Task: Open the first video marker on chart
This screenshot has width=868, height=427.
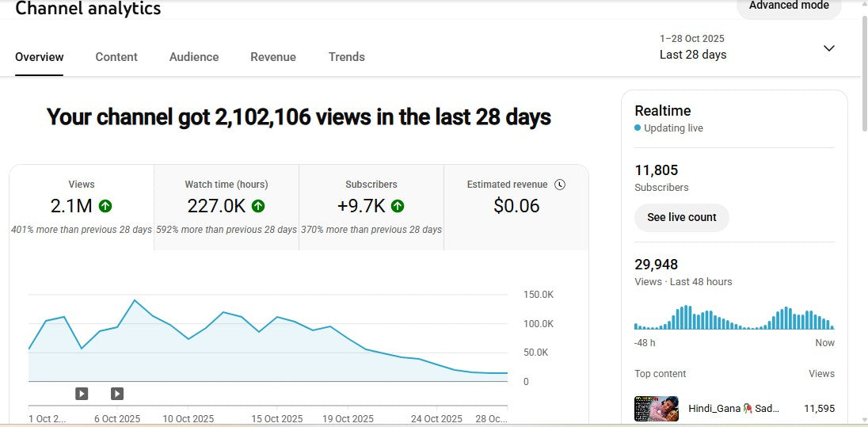Action: tap(82, 393)
